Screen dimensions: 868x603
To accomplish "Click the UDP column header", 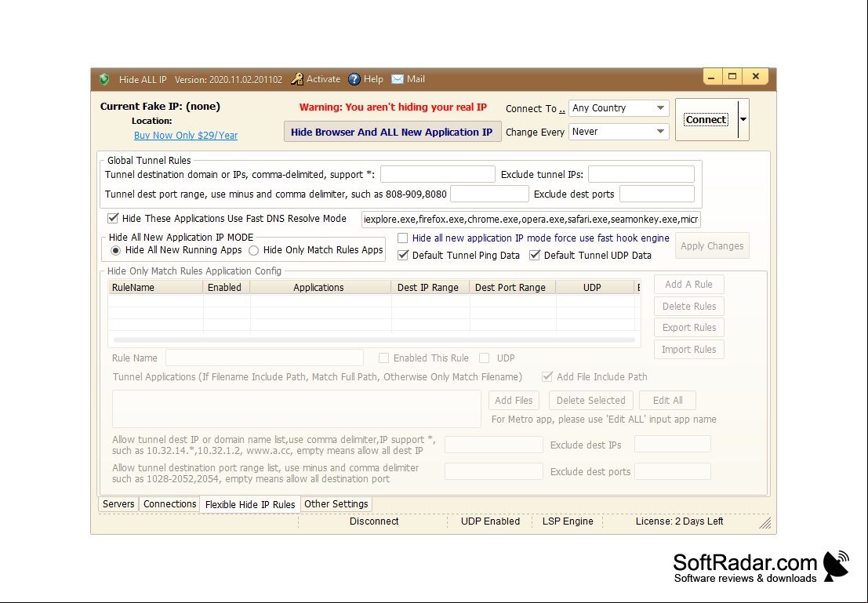I will 594,287.
